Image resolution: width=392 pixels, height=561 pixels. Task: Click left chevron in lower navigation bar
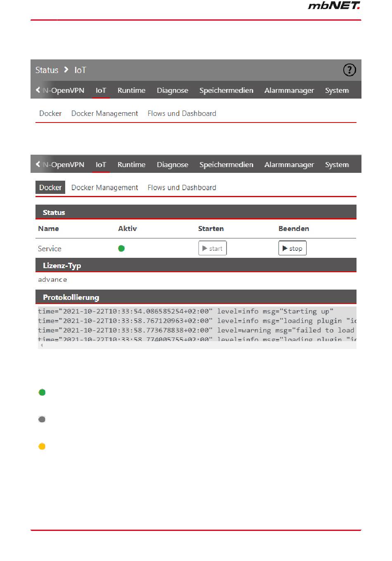pos(38,164)
